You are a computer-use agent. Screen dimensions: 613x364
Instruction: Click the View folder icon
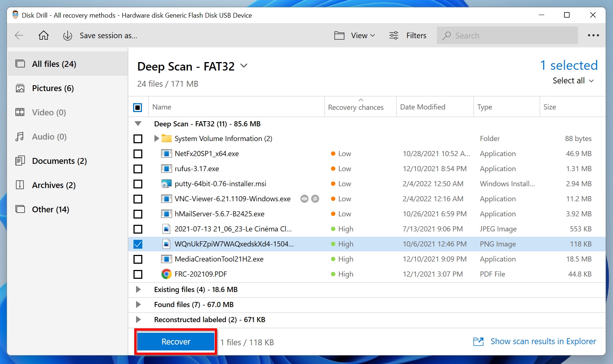pos(339,36)
